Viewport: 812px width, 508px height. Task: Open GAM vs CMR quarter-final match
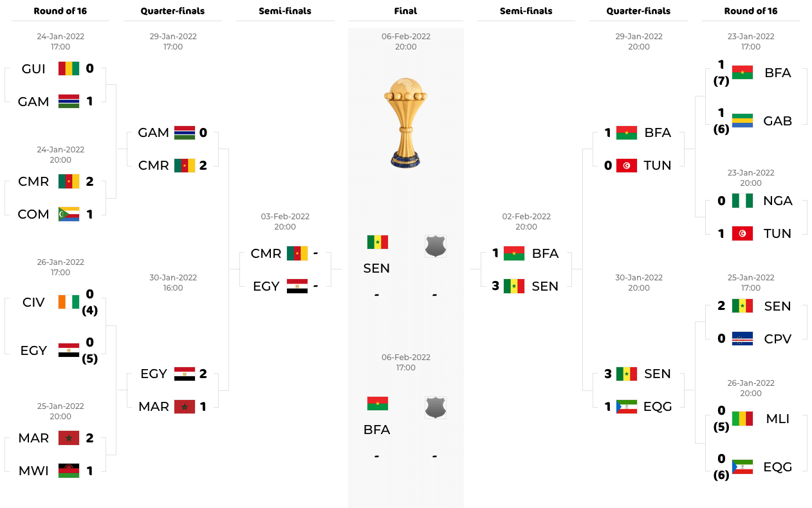[172, 149]
